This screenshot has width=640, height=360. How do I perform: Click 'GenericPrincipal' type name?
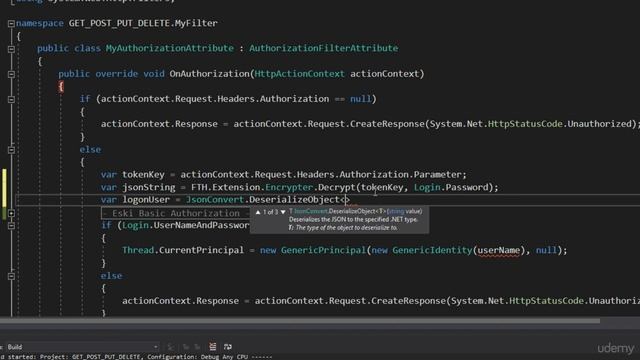[323, 250]
